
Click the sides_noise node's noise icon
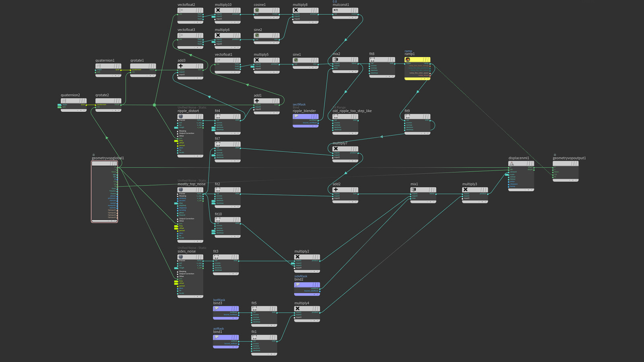[181, 257]
